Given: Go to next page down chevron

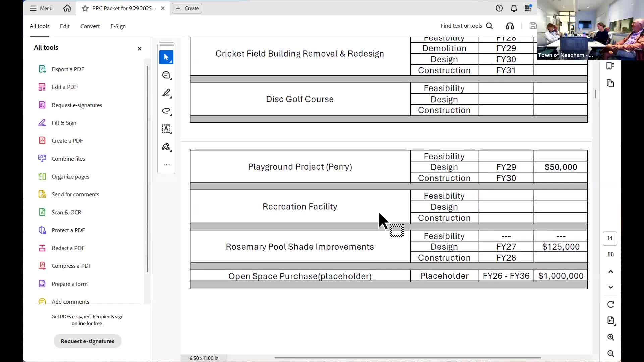Looking at the screenshot, I should pyautogui.click(x=610, y=287).
